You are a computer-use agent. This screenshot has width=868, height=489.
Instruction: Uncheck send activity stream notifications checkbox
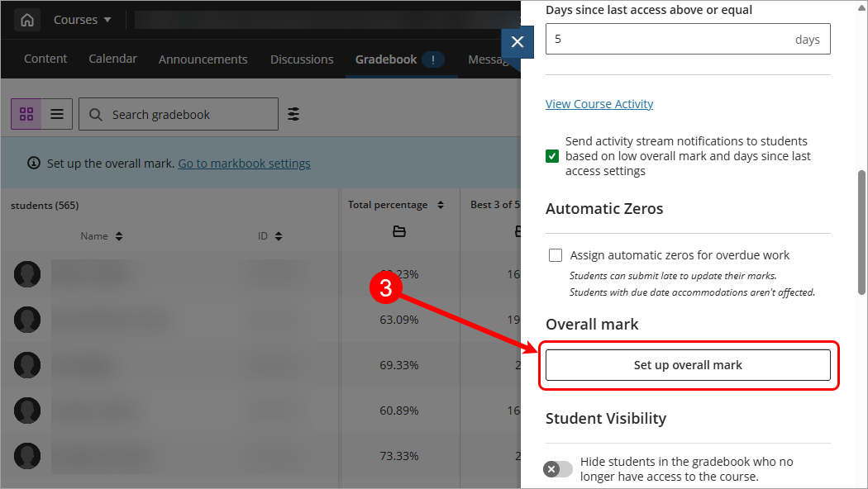(552, 156)
